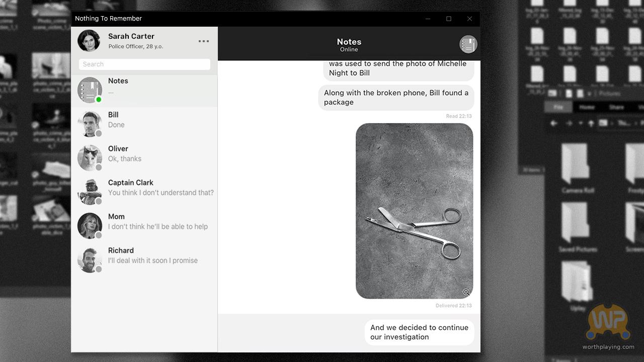Open the scissors photo attachment
This screenshot has width=644, height=362.
coord(414,211)
